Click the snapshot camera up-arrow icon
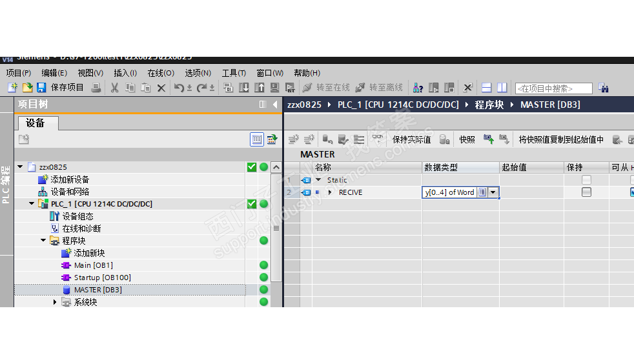The height and width of the screenshot is (364, 634). click(489, 139)
